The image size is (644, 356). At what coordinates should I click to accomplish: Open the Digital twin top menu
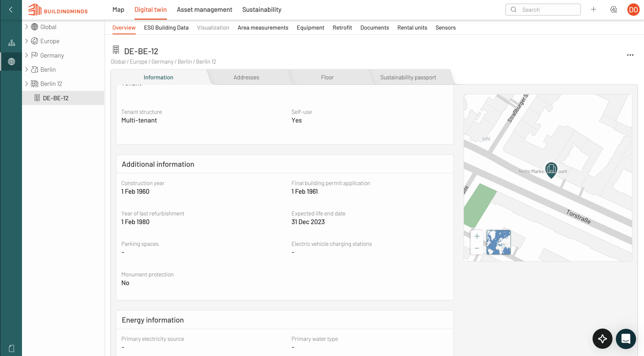tap(150, 10)
